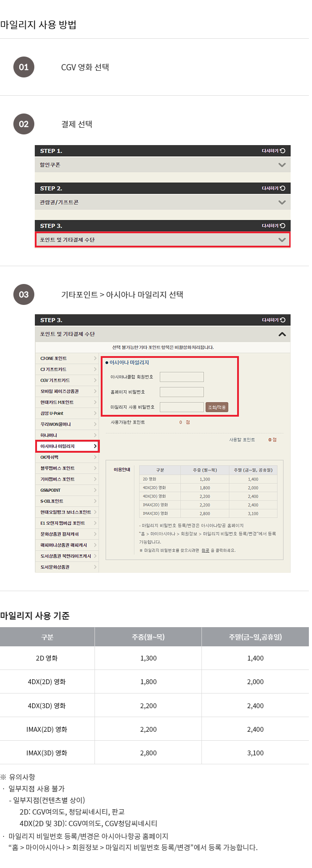Collapse the open 포인트 및 기타결제 수단 panel
The image size is (312, 868).
coord(282,334)
